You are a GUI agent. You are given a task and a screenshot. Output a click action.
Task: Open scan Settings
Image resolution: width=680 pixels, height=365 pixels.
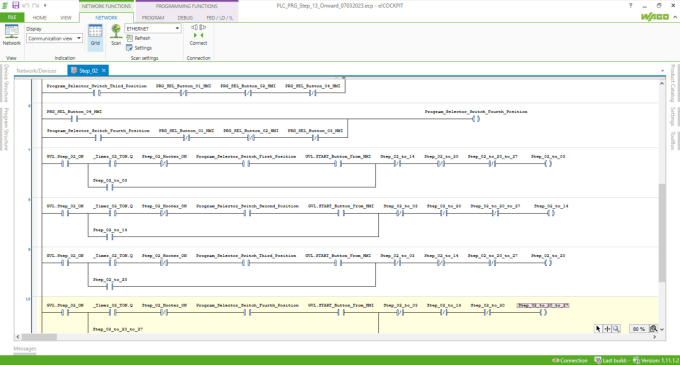(x=139, y=48)
